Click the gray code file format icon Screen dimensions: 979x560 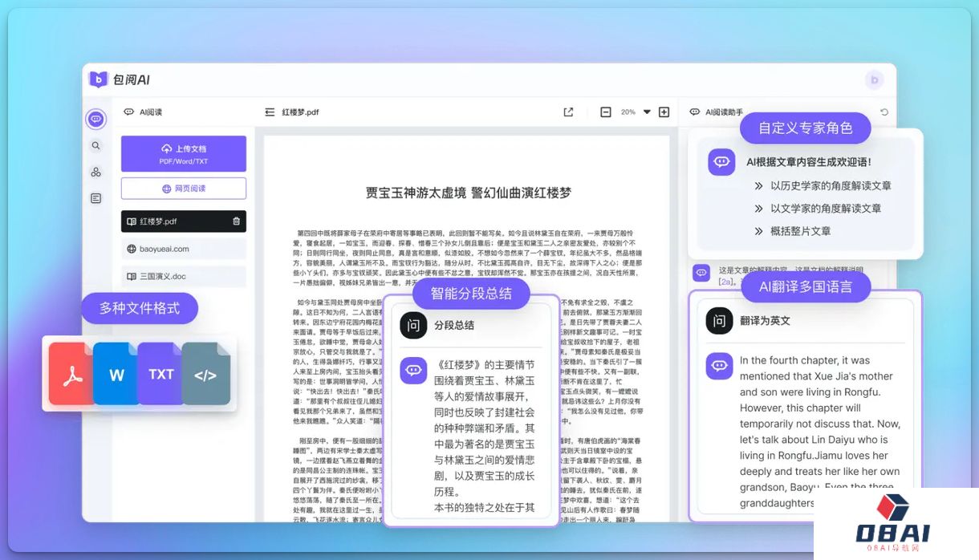[x=206, y=374]
